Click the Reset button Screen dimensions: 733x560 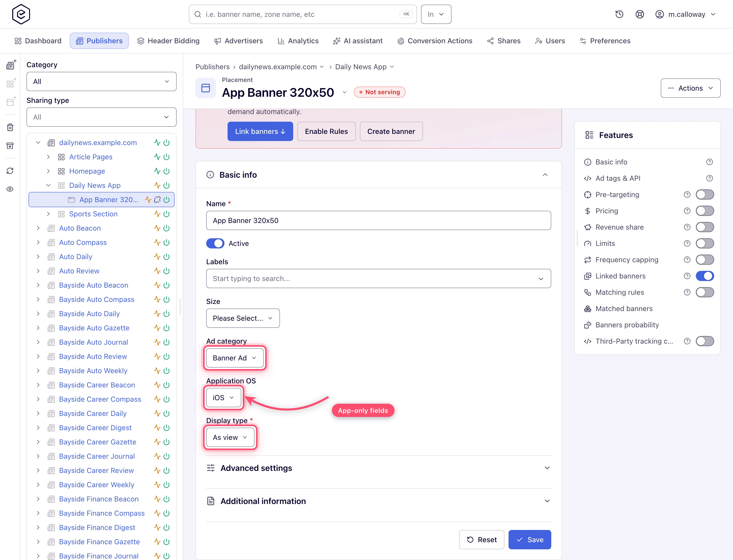(481, 539)
